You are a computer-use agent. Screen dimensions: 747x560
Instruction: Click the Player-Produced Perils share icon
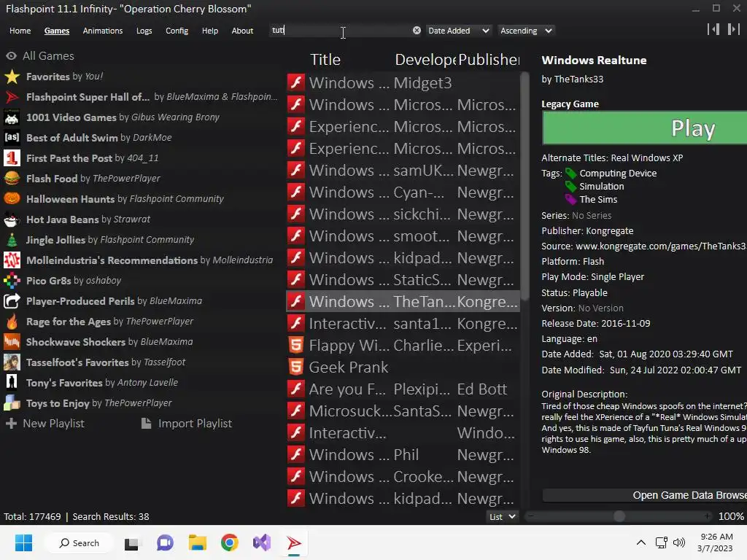click(x=12, y=301)
